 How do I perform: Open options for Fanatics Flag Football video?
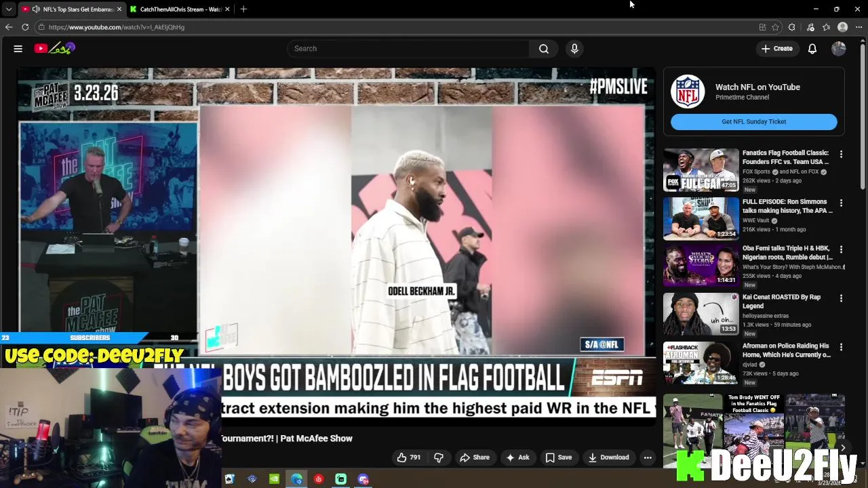841,155
